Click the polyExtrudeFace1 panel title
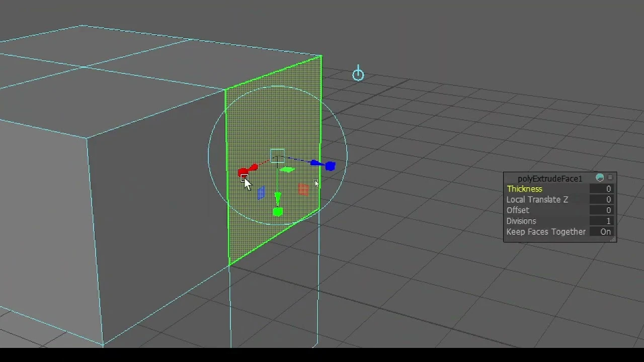 coord(549,178)
